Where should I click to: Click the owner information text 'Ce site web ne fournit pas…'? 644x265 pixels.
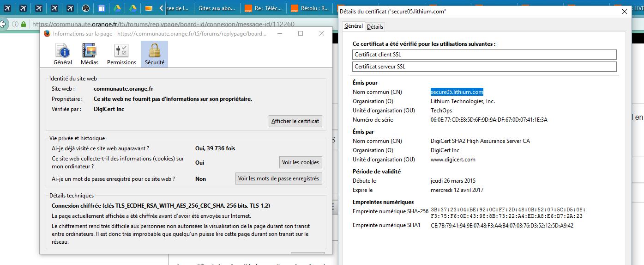pos(173,99)
